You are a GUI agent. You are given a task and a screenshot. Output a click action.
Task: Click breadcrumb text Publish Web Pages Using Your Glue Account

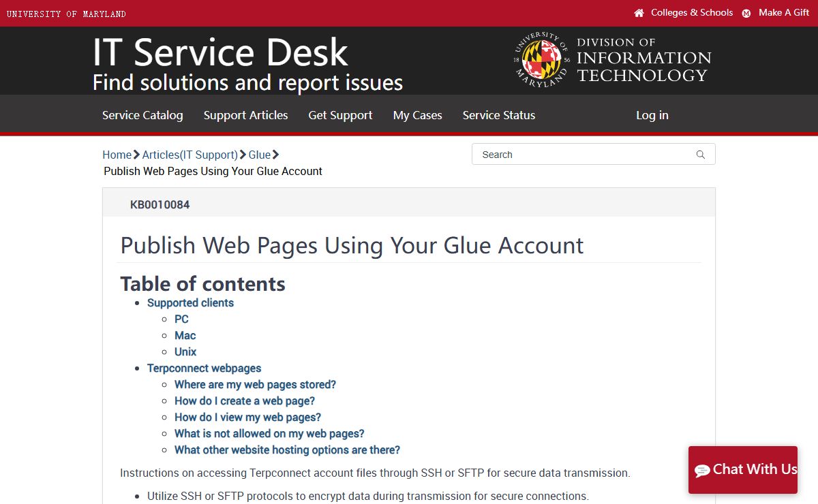point(213,171)
